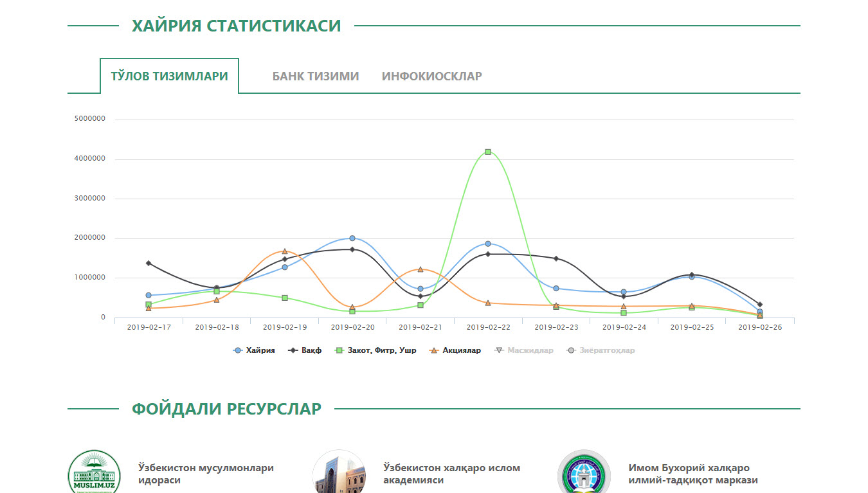868x493 pixels.
Task: Click the MUSLIM.UZ logo icon
Action: 95,472
